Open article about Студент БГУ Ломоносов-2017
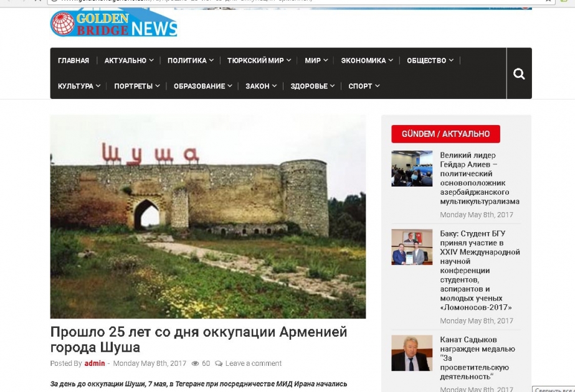Viewport: 575px width, 392px height. (480, 271)
